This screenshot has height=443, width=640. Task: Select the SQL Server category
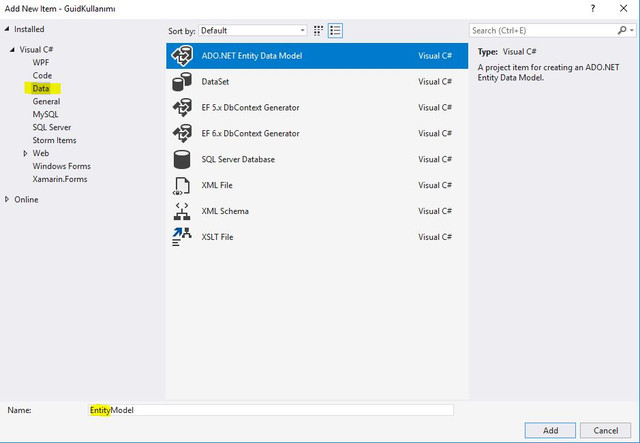point(52,127)
